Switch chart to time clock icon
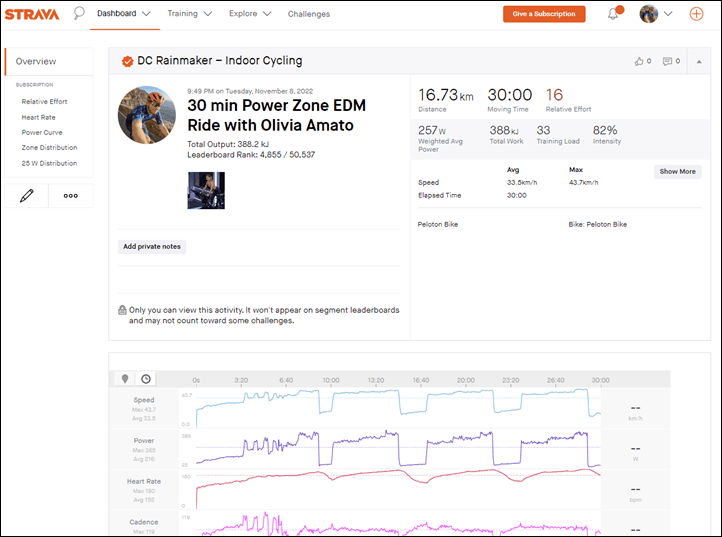This screenshot has width=722, height=537. pos(146,379)
